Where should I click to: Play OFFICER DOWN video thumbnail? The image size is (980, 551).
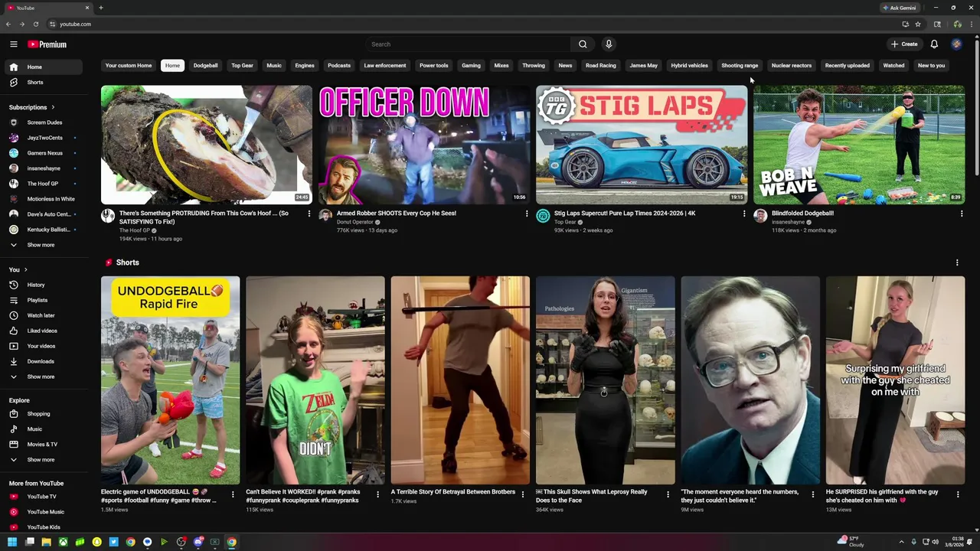pos(424,145)
